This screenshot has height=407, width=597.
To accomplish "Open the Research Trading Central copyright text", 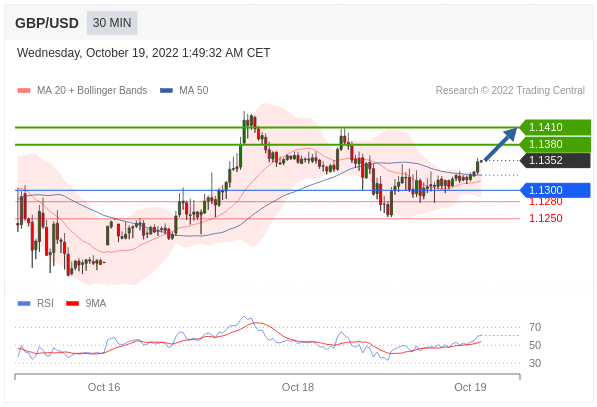I will tap(510, 91).
